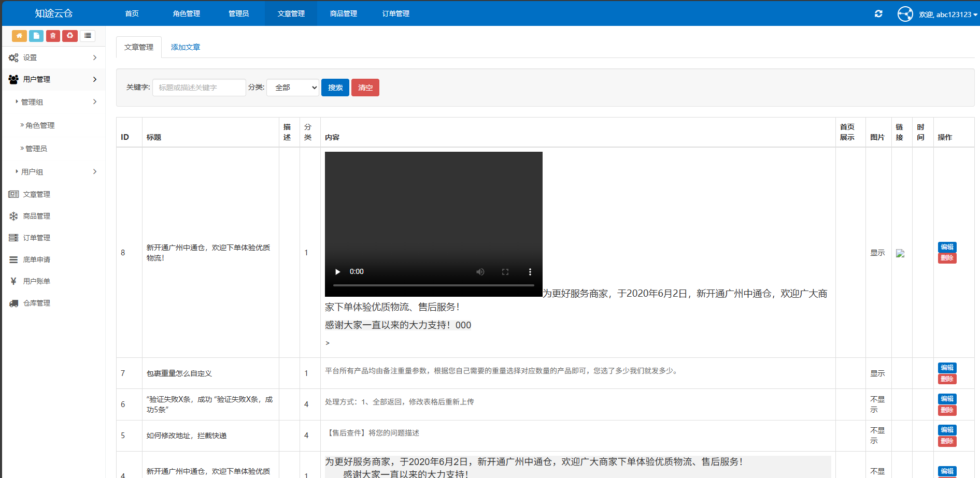Enter fullscreen on the embedded video

(x=505, y=272)
